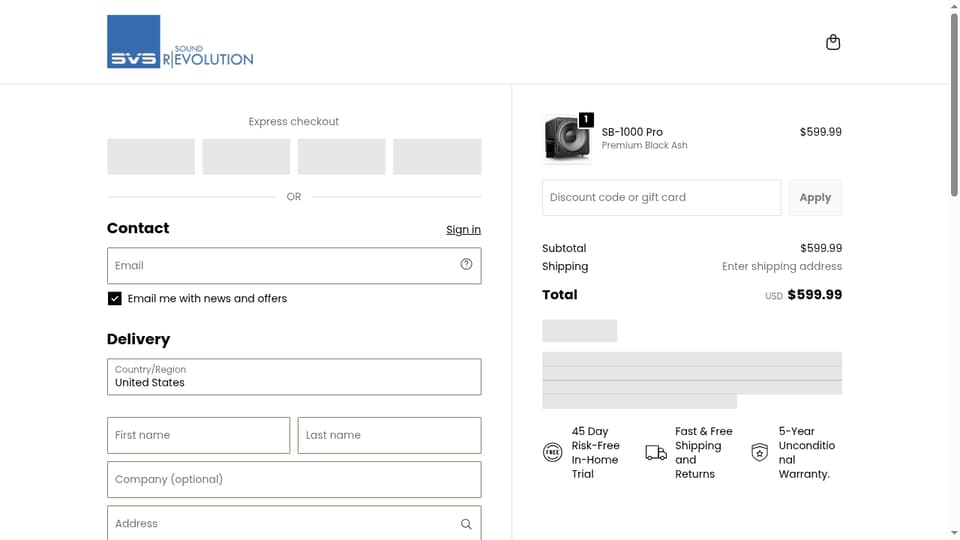Click the shipping truck icon
The width and height of the screenshot is (960, 540).
[x=656, y=452]
